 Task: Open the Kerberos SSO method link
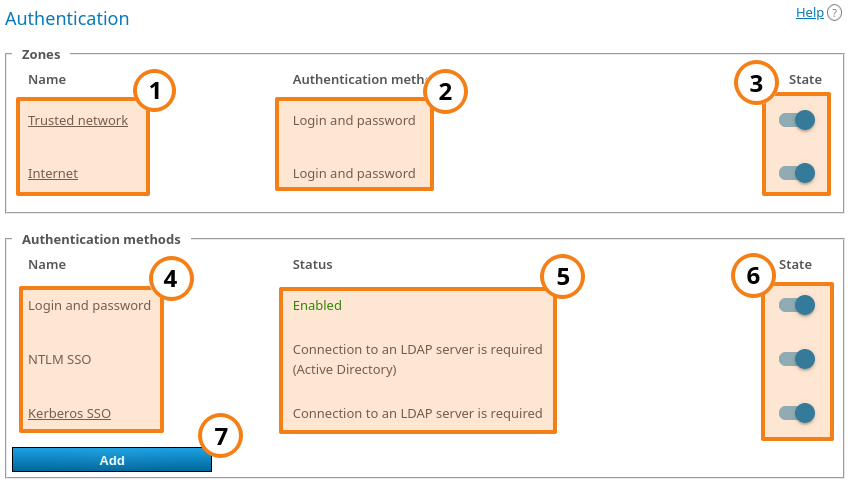pyautogui.click(x=69, y=414)
